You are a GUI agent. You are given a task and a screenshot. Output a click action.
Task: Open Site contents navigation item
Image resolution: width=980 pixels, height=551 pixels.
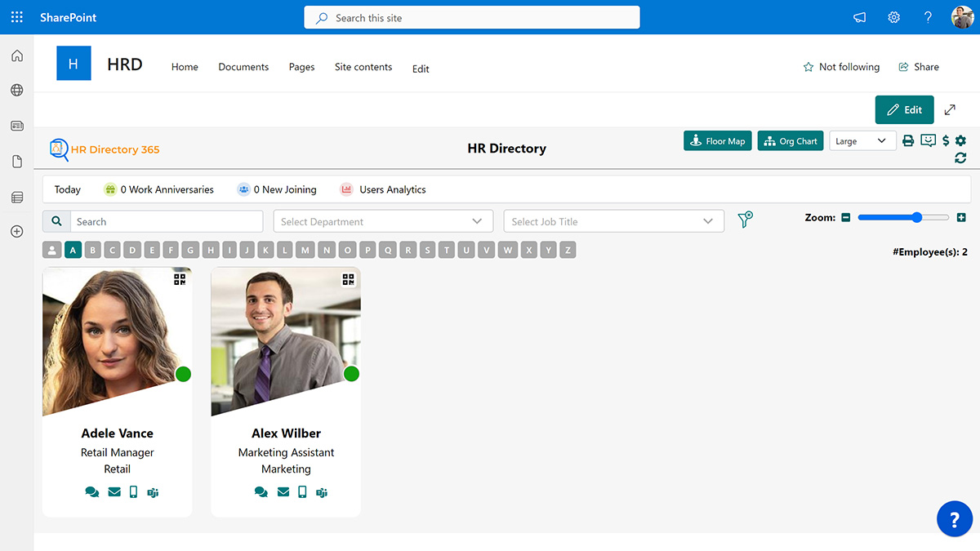pos(363,67)
